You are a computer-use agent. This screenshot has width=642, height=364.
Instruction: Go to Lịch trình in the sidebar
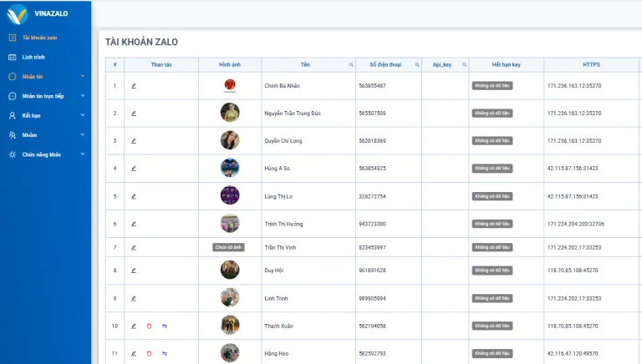click(x=33, y=57)
